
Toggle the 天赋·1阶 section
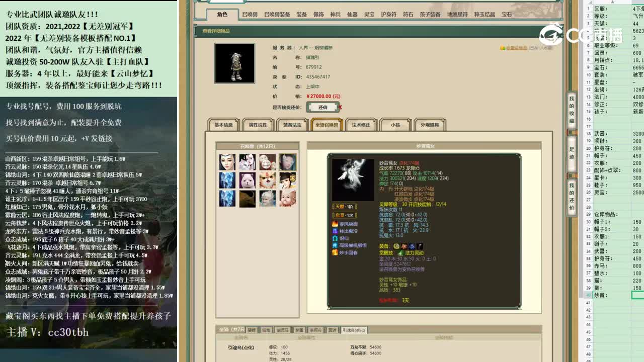point(345,207)
